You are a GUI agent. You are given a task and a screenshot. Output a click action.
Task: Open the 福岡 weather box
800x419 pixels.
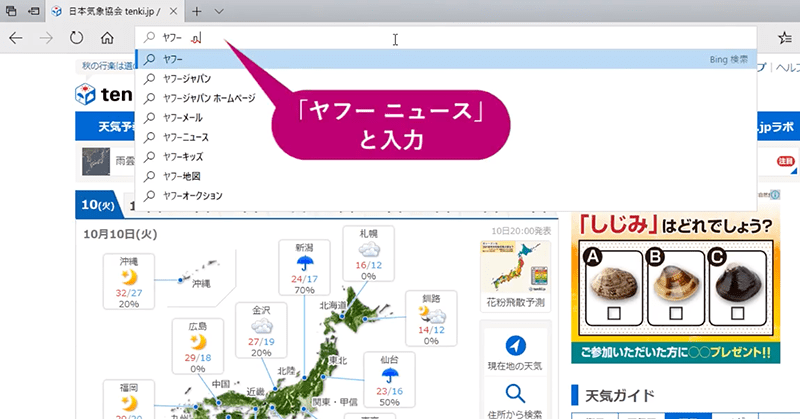click(129, 399)
